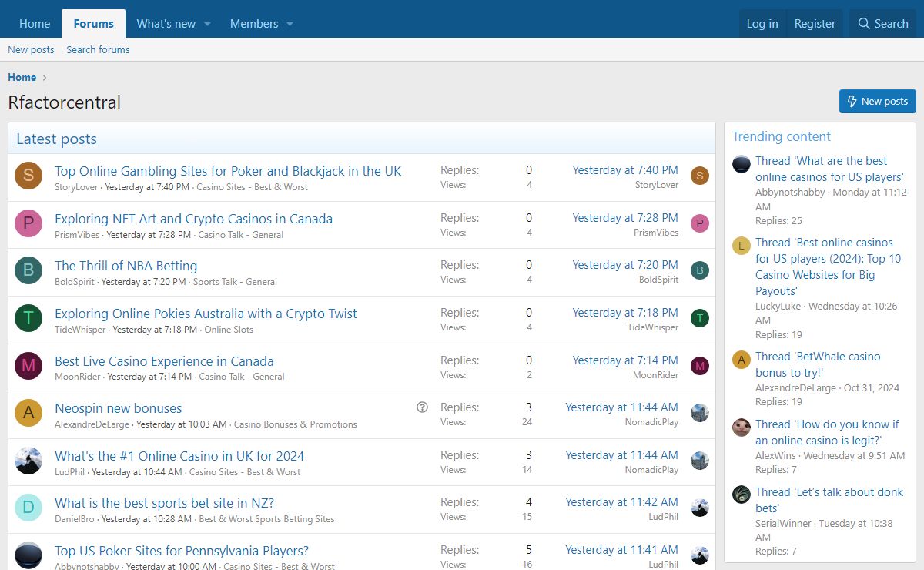The width and height of the screenshot is (924, 570).
Task: Click the blue New posts button
Action: [x=878, y=101]
